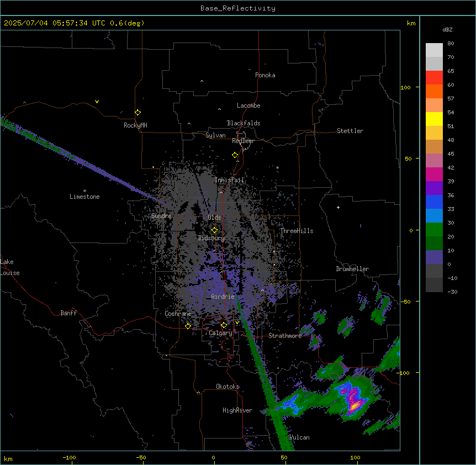Click the asterisk marker above Limestone label
The height and width of the screenshot is (465, 476).
click(x=84, y=191)
